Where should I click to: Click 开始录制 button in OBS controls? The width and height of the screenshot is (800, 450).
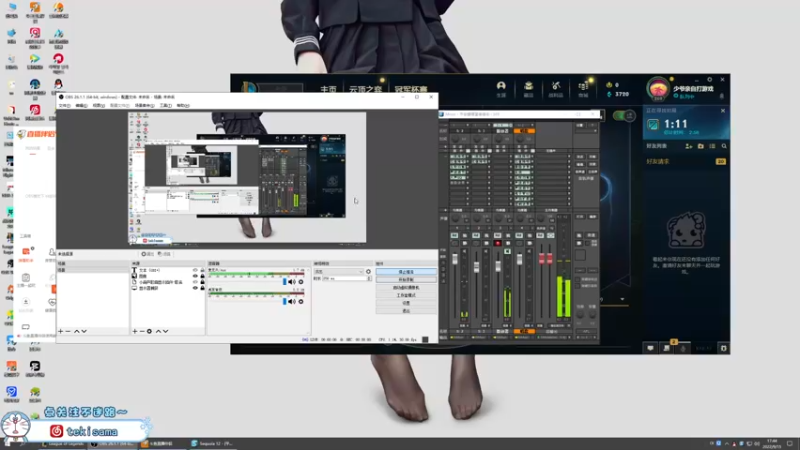point(406,280)
